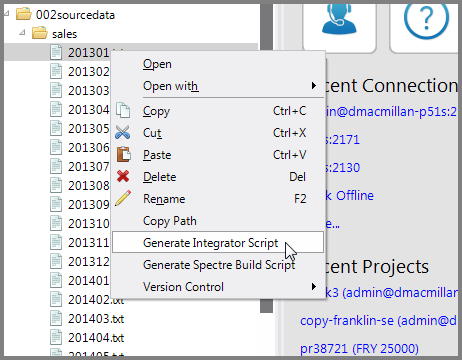
Task: Click the file icon next to 201301
Action: point(56,52)
